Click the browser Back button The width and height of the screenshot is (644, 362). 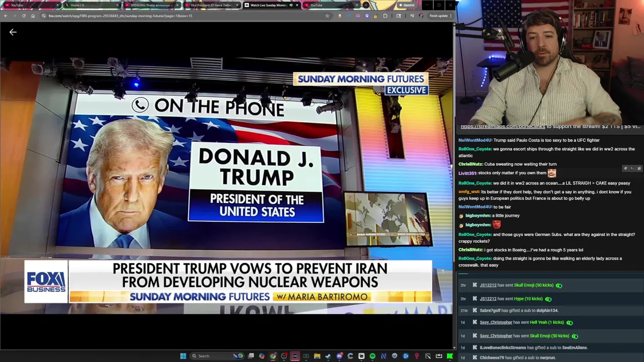pos(6,16)
